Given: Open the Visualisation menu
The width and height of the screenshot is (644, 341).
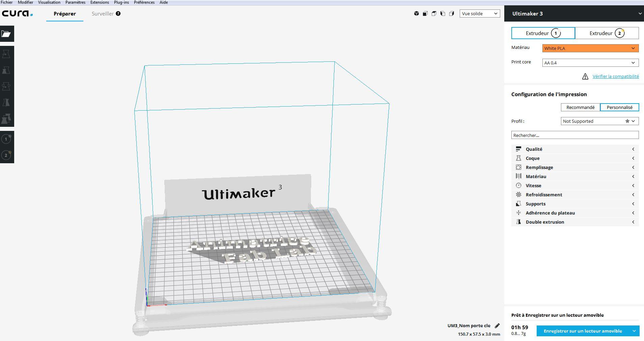Looking at the screenshot, I should point(49,2).
